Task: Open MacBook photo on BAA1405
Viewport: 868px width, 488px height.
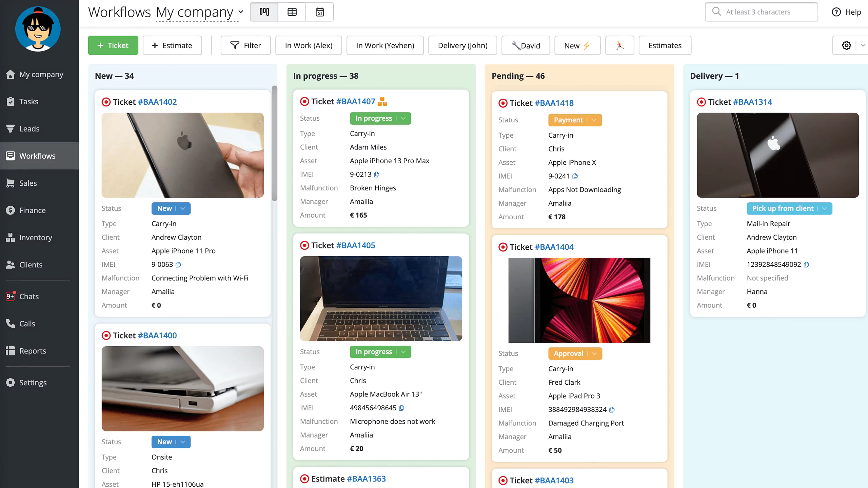Action: 381,299
